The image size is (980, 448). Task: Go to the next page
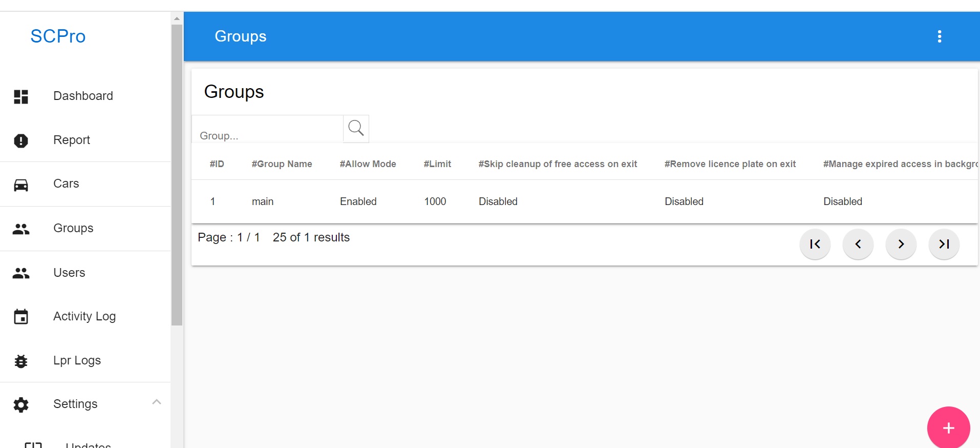[x=901, y=244]
